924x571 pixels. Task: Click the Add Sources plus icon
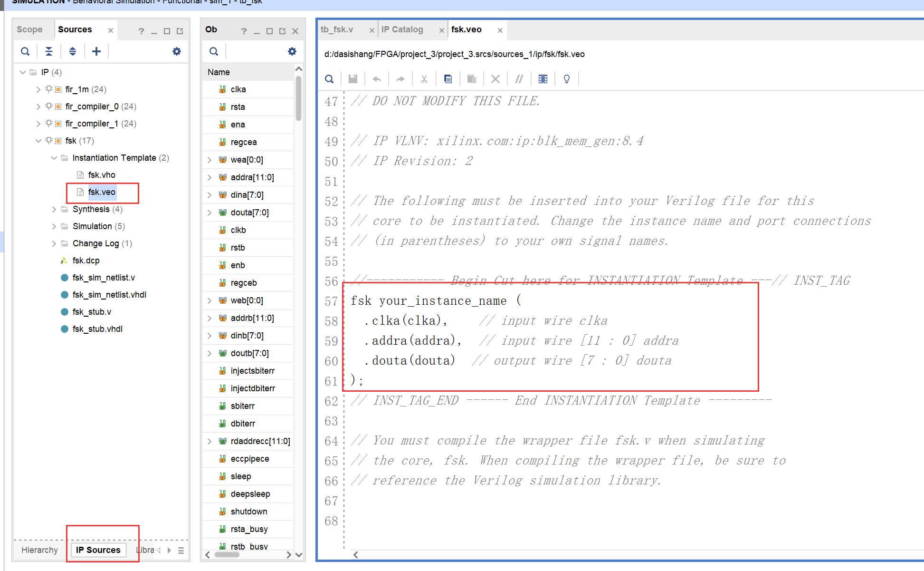(x=96, y=51)
